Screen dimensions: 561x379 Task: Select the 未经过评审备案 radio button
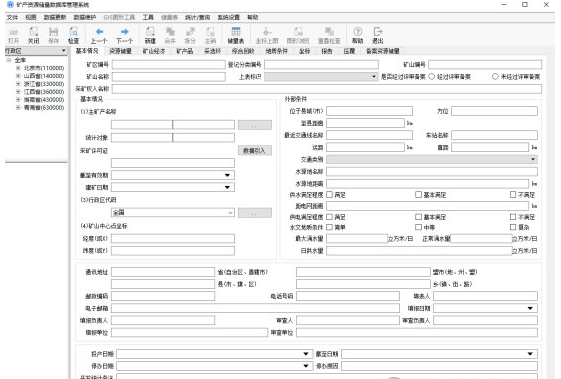495,76
